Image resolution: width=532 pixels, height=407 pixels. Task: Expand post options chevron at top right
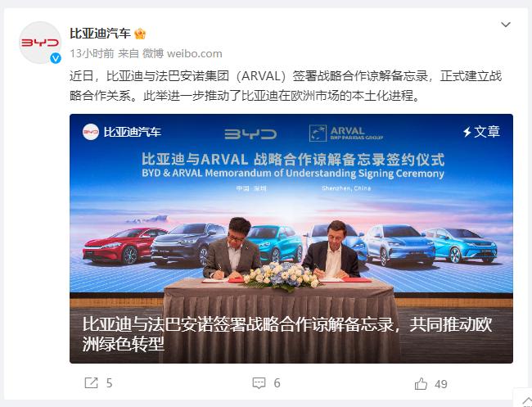point(506,25)
